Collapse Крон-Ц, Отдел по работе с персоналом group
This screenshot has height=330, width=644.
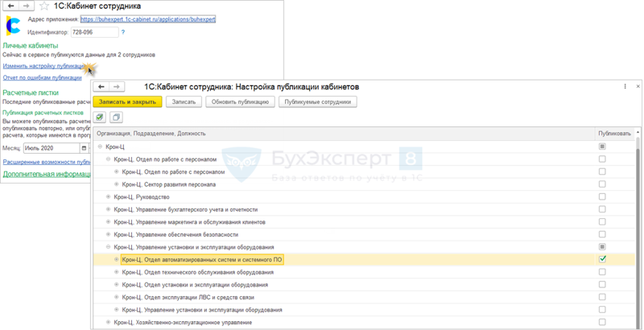pyautogui.click(x=109, y=159)
